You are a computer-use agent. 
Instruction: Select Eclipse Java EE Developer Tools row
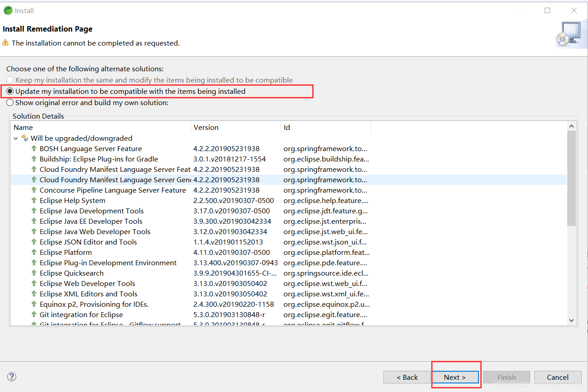[288, 221]
